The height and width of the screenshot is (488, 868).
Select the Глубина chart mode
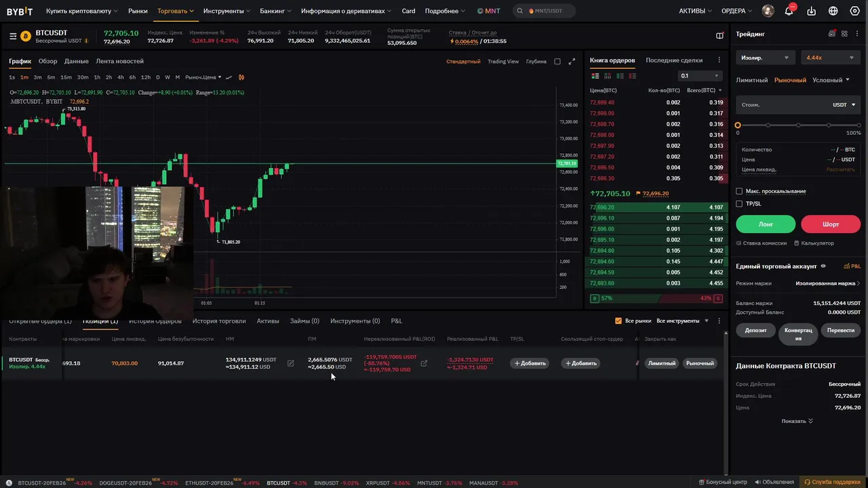coord(536,62)
